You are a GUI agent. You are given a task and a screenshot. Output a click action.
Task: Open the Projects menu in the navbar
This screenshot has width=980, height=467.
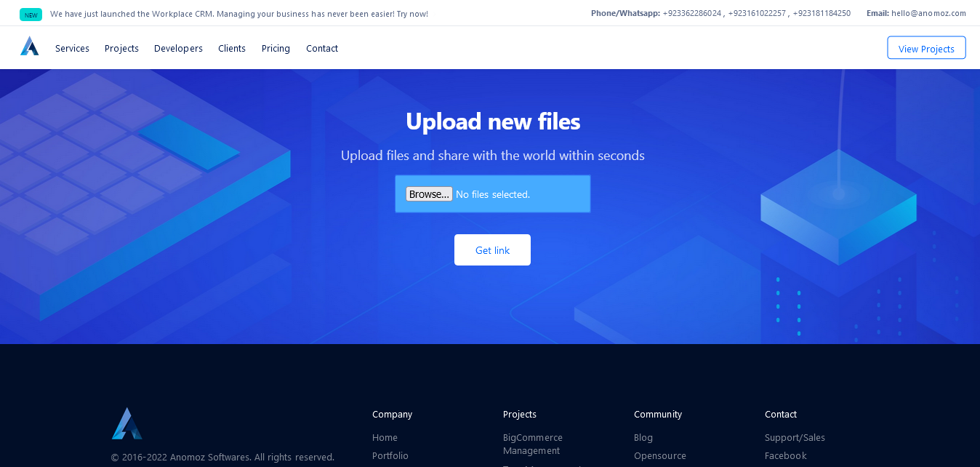click(121, 48)
